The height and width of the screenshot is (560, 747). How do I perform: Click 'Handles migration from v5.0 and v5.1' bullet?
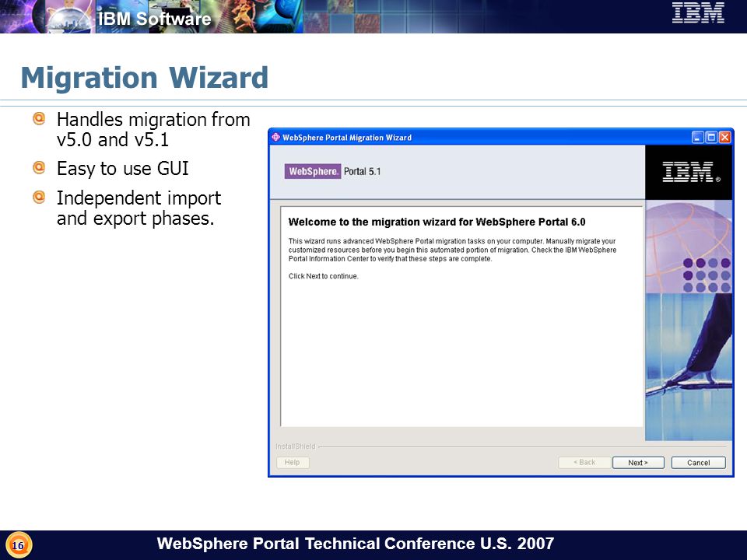pos(153,130)
